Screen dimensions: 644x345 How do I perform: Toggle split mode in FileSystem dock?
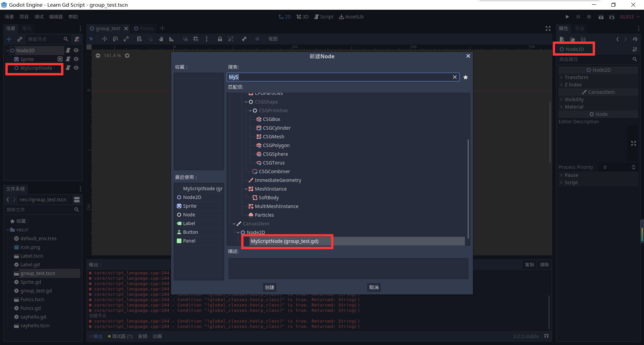[x=77, y=200]
